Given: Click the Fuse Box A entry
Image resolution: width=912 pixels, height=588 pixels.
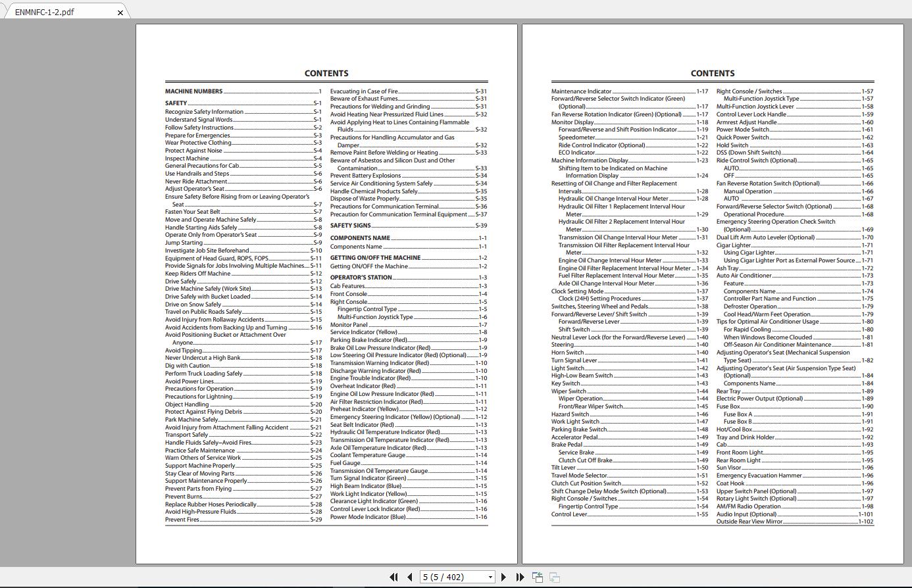Looking at the screenshot, I should point(799,414).
